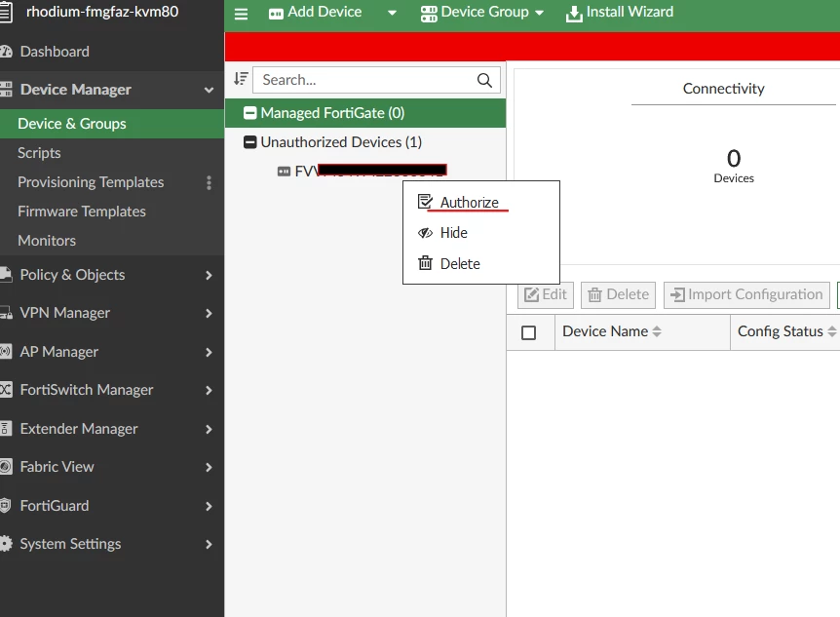840x617 pixels.
Task: Open the Add Device dropdown arrow
Action: point(392,13)
